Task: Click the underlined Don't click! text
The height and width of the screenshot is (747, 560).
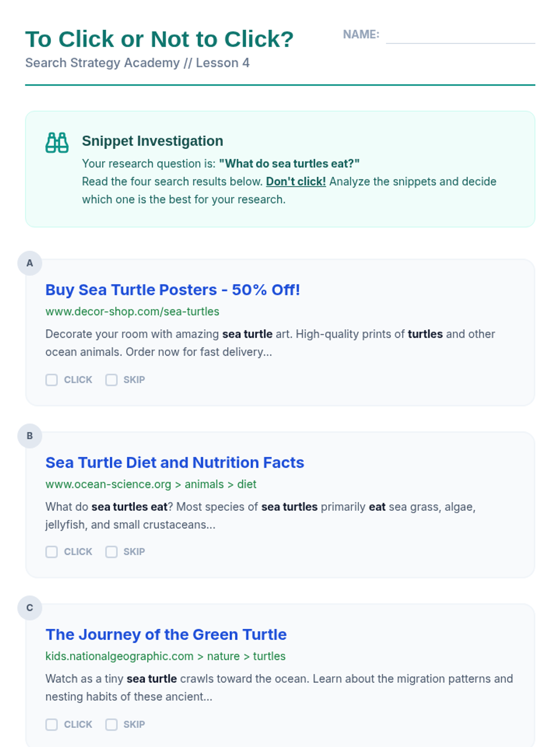Action: 296,182
